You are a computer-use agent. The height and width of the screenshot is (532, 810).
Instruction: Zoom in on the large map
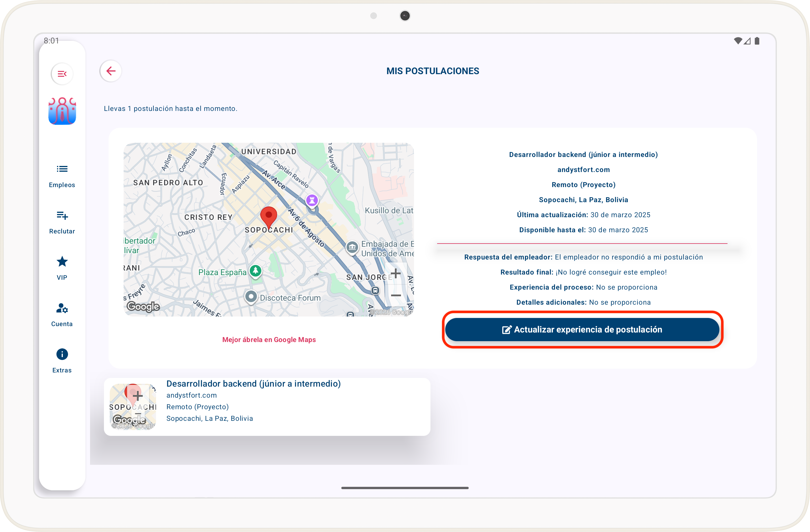coord(395,273)
